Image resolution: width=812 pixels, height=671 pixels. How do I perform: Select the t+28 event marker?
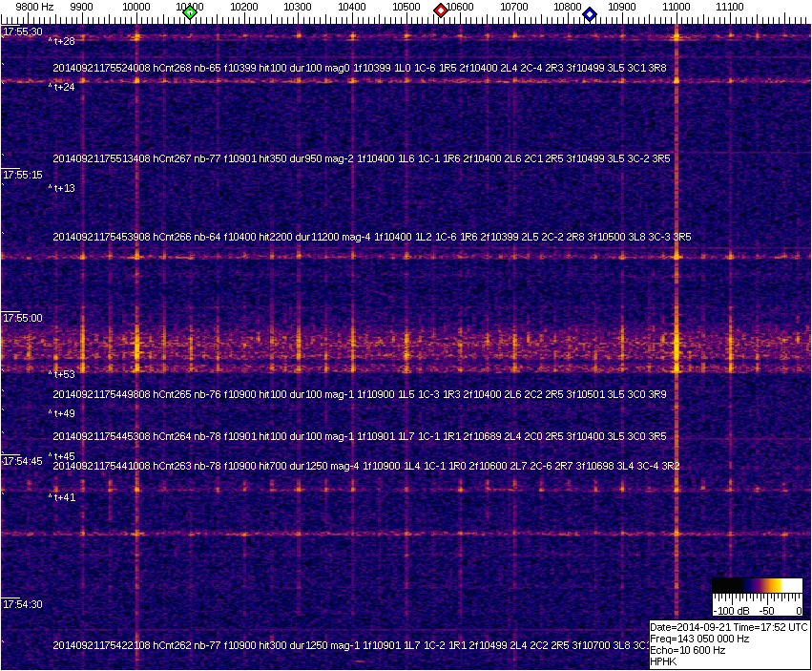pos(63,41)
